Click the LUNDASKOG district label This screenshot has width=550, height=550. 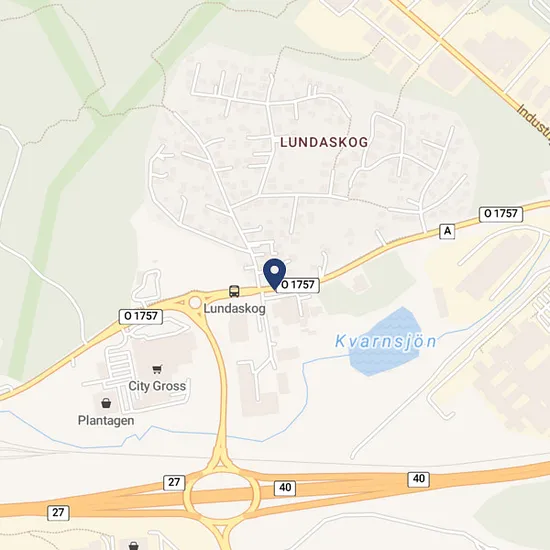click(324, 142)
